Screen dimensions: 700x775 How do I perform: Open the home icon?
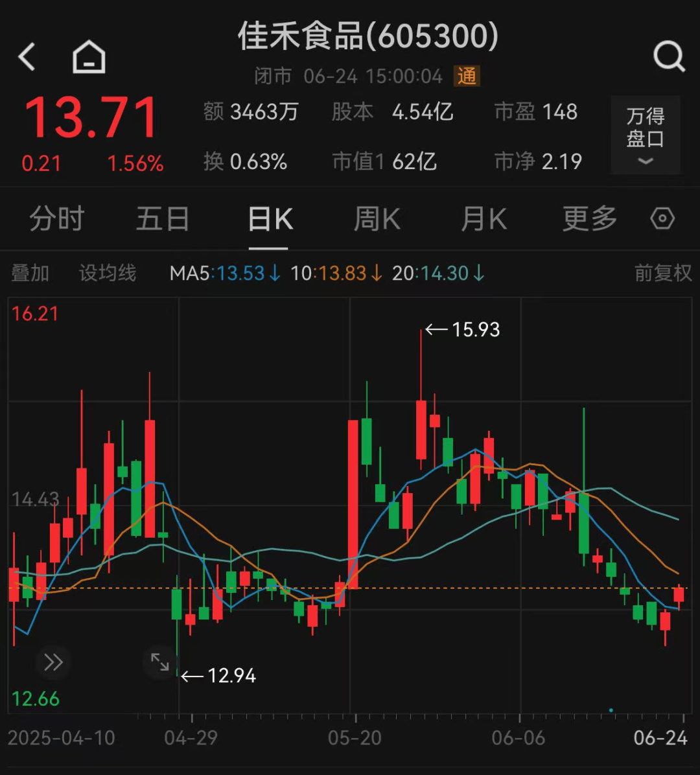click(x=89, y=56)
